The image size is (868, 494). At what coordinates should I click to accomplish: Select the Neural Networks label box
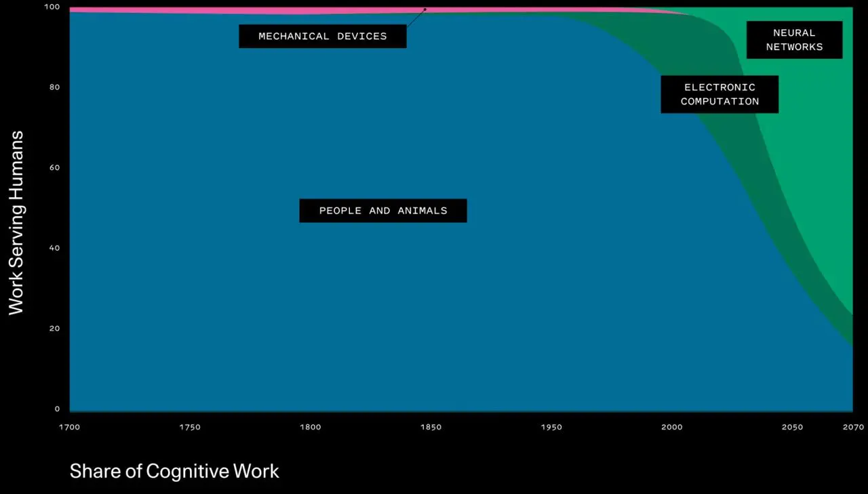tap(794, 40)
